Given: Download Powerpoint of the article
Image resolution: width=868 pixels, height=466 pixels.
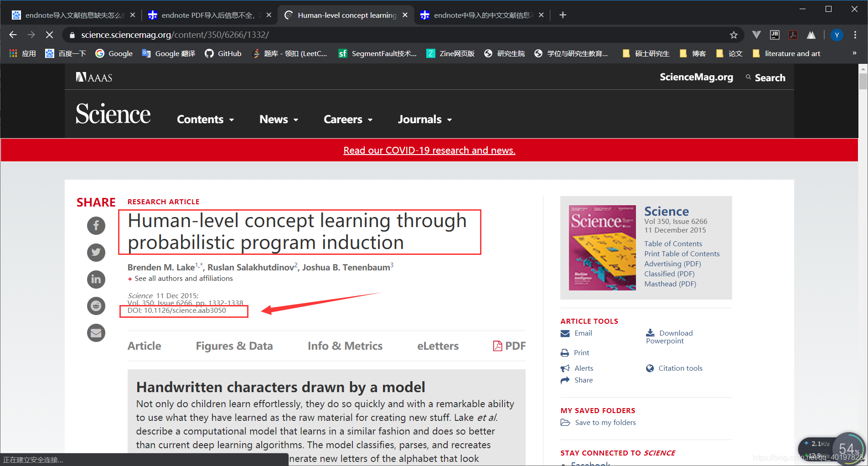Looking at the screenshot, I should pos(669,337).
